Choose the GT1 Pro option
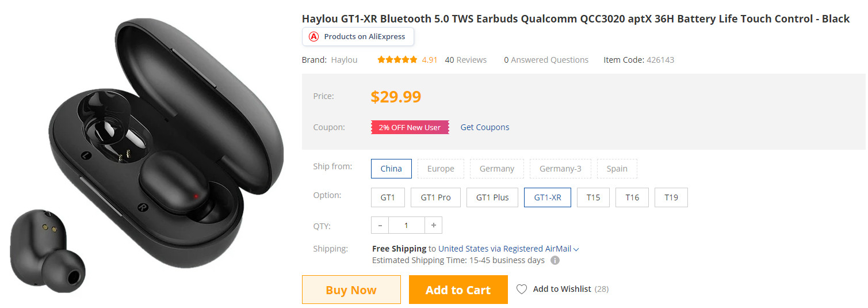The width and height of the screenshot is (868, 308). (435, 197)
